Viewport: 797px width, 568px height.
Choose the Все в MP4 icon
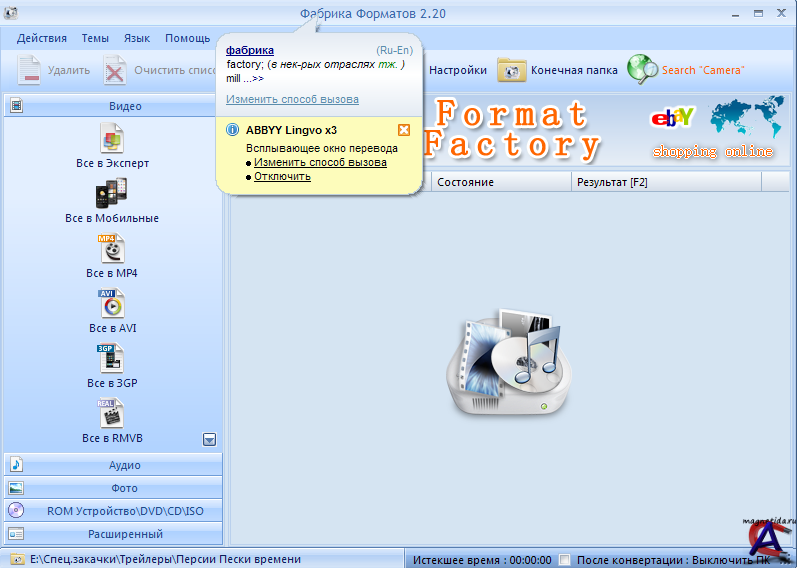click(x=112, y=248)
